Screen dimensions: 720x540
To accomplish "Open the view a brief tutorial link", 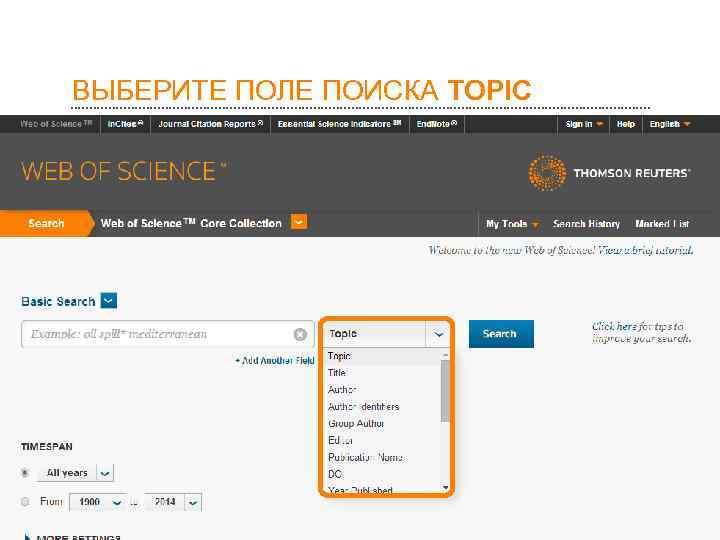I will pos(645,250).
